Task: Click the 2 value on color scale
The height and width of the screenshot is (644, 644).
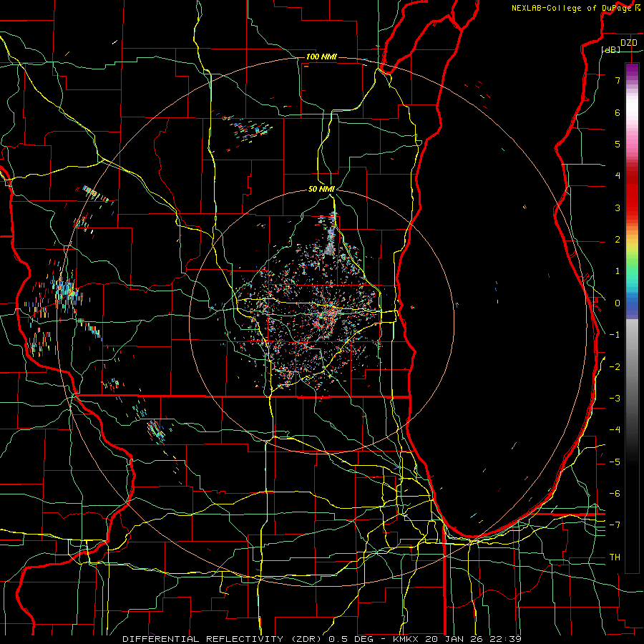Action: [618, 240]
